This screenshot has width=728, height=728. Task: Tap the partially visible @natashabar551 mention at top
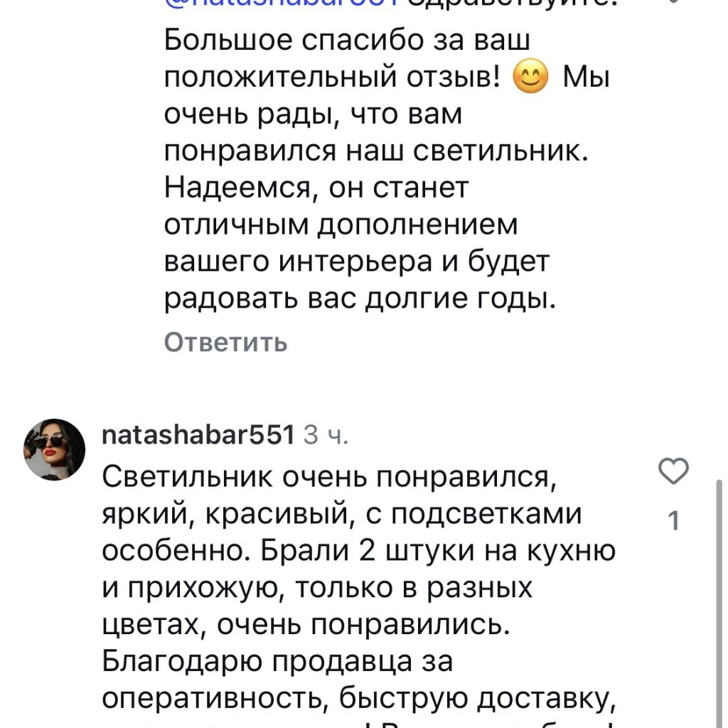(284, 6)
